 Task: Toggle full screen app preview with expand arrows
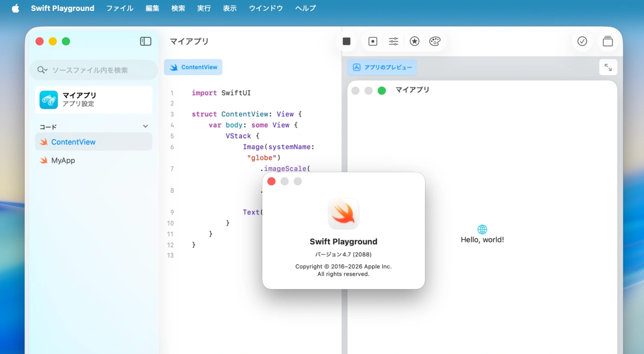pyautogui.click(x=608, y=67)
